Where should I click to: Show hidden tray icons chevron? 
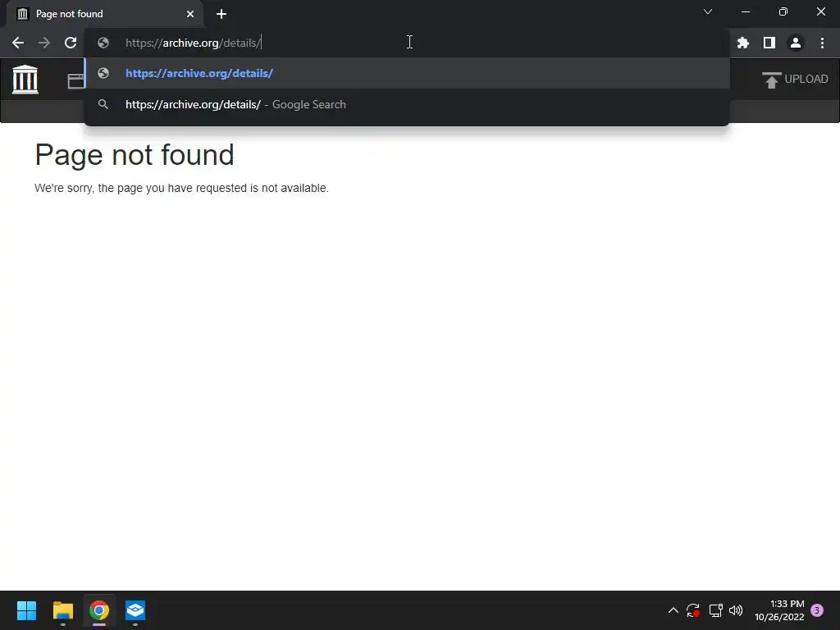click(x=673, y=610)
